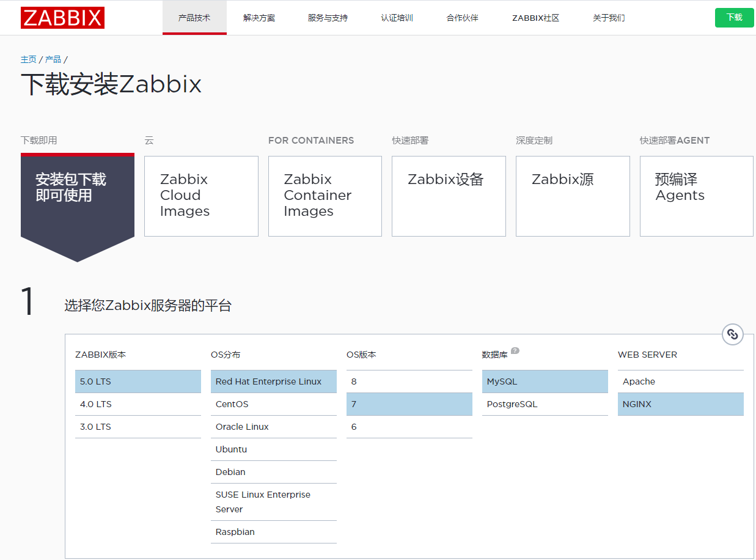Select PostgreSQL database
Screen dimensions: 756x560
point(545,404)
